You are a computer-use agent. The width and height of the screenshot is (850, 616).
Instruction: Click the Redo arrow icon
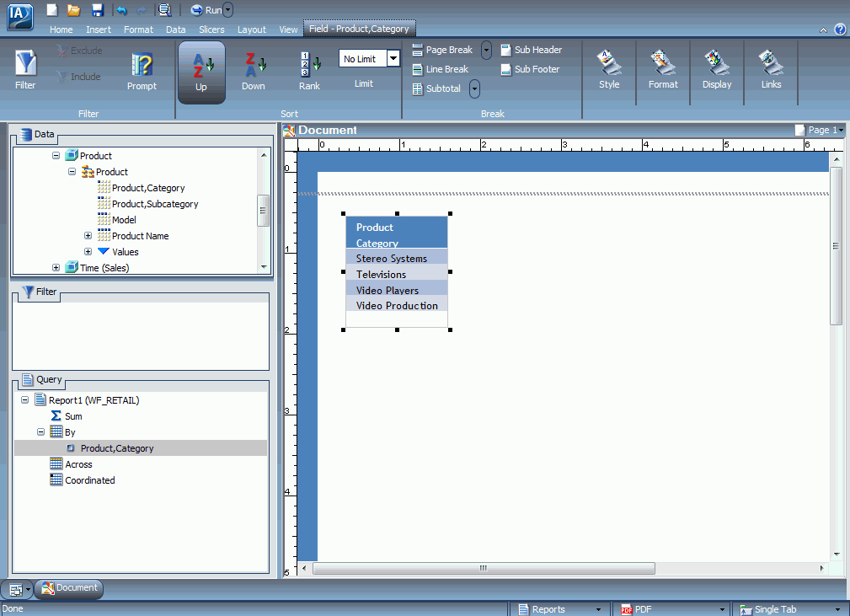tap(142, 10)
